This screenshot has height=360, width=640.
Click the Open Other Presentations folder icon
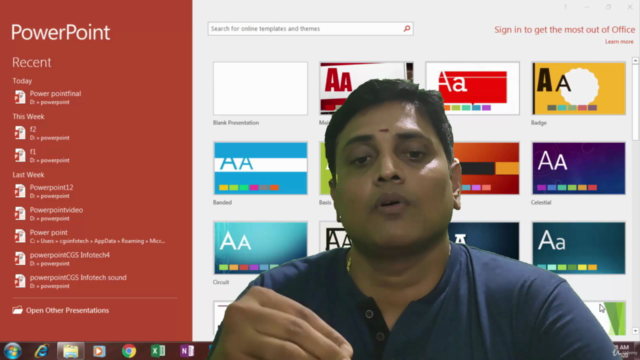(17, 310)
